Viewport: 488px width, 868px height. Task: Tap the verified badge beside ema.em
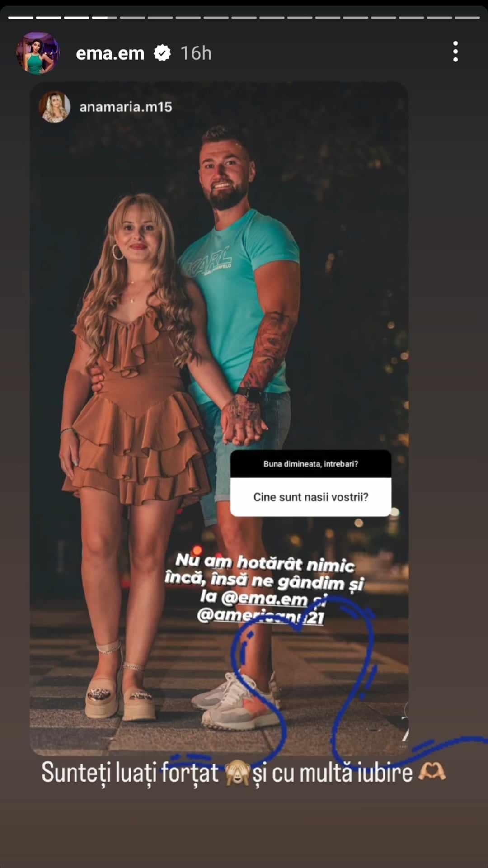tap(162, 53)
